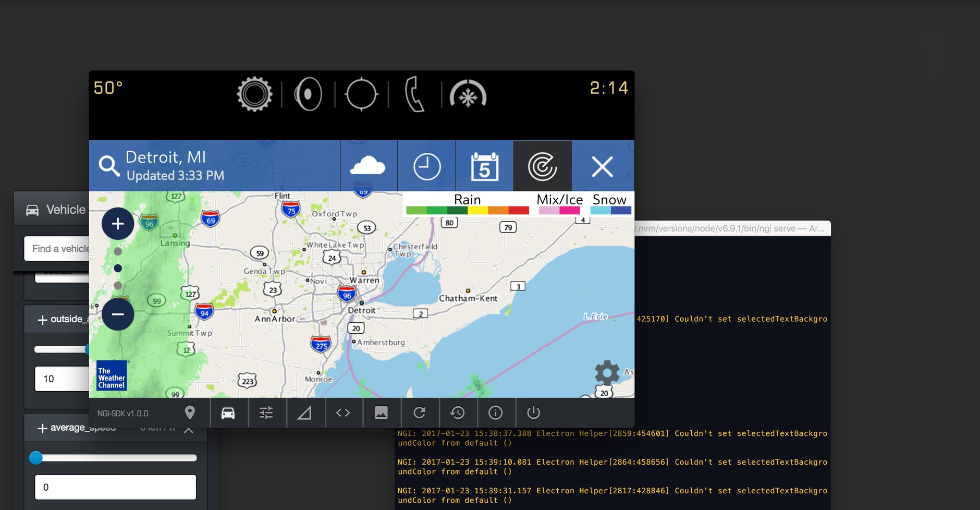Open the hourly forecast clock tab
Image resolution: width=980 pixels, height=510 pixels.
pyautogui.click(x=427, y=167)
